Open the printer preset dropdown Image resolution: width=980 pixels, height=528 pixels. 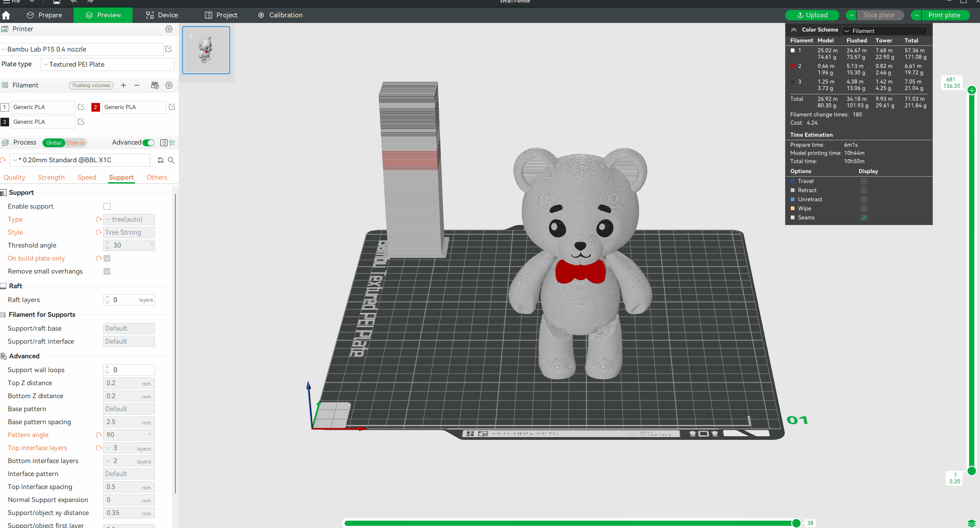click(x=82, y=49)
